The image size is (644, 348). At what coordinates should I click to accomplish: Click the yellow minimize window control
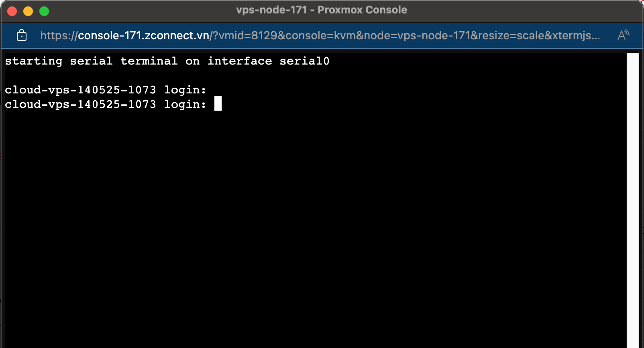[x=28, y=11]
